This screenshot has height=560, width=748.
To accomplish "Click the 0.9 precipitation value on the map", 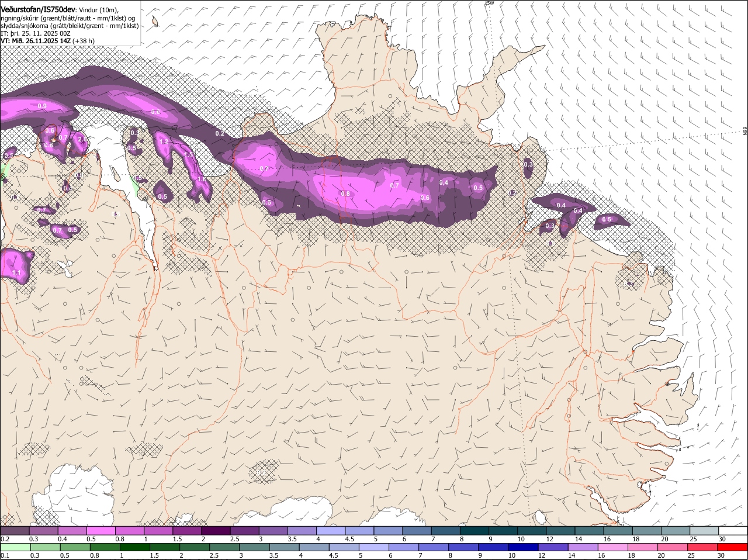I will 42,106.
